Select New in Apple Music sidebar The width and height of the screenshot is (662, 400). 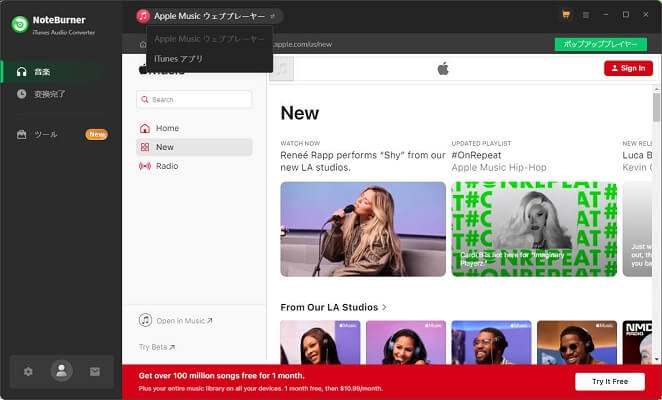194,147
